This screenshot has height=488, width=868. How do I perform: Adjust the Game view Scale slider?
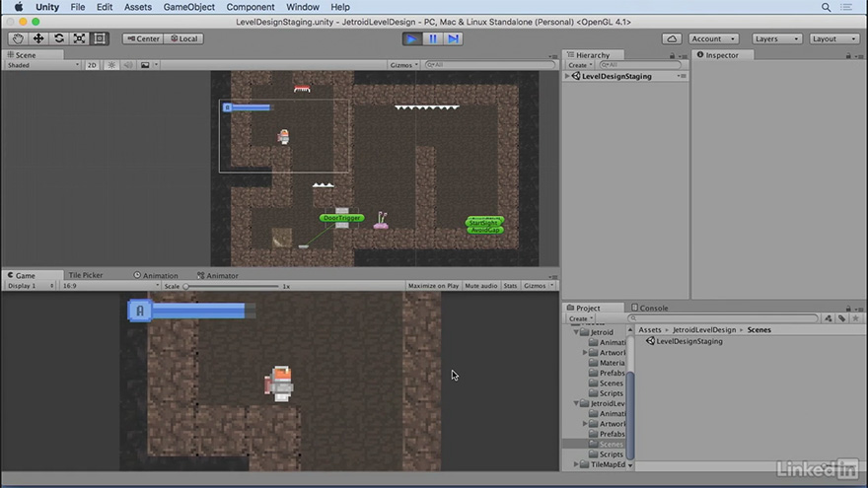coord(232,286)
